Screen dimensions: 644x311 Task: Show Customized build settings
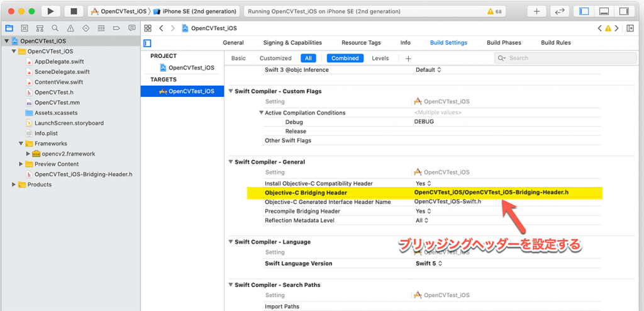[x=275, y=59]
